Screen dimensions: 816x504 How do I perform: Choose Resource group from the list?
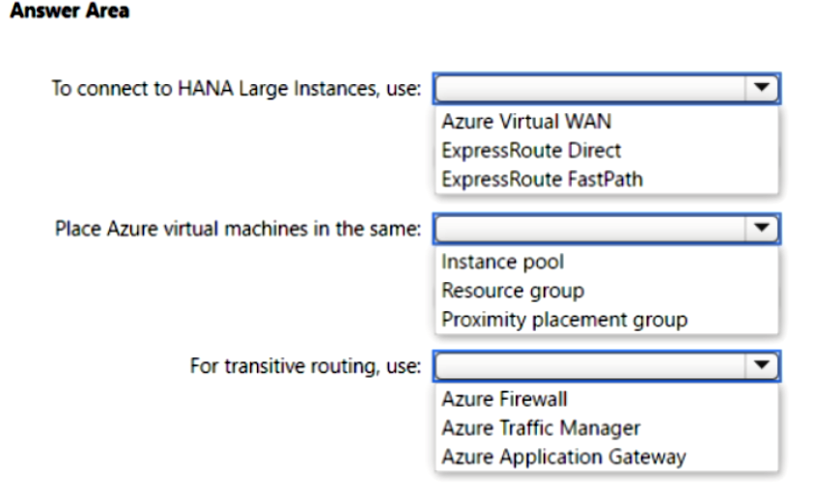tap(513, 291)
